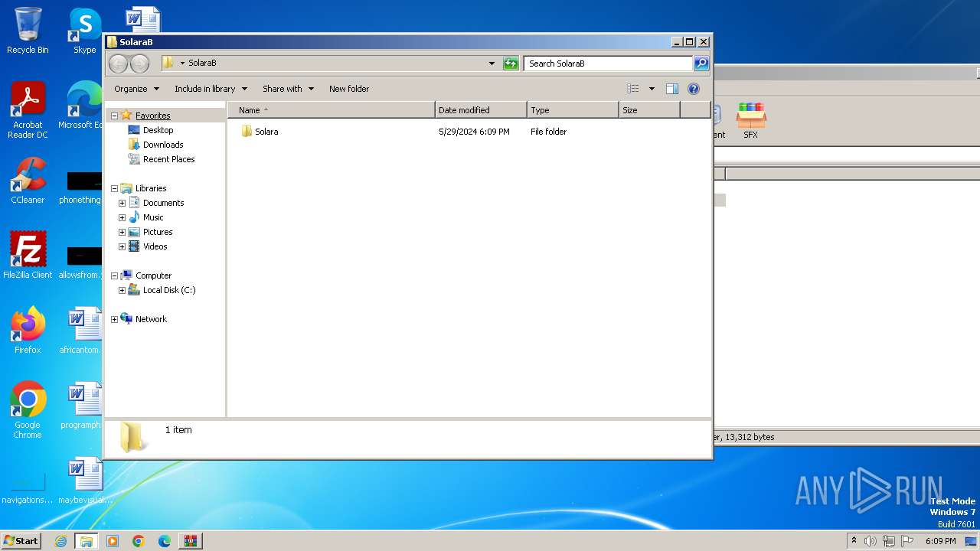Click the Forward navigation arrow
The height and width of the screenshot is (551, 980).
139,64
